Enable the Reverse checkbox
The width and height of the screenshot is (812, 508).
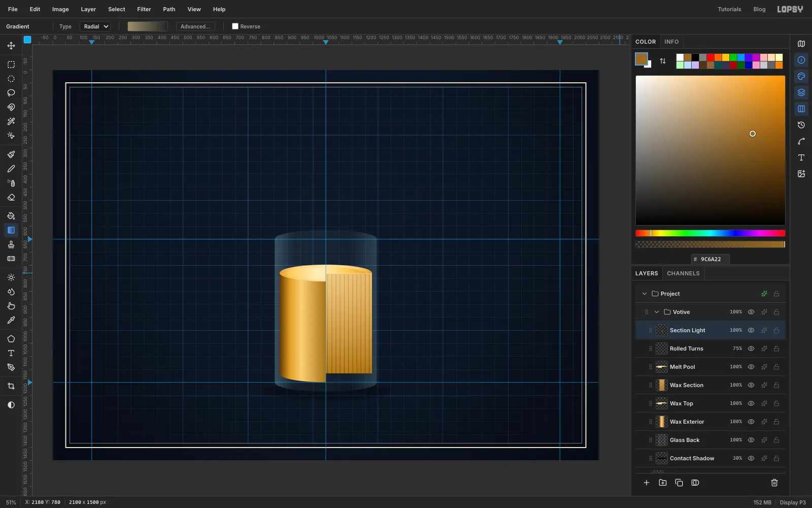click(235, 26)
